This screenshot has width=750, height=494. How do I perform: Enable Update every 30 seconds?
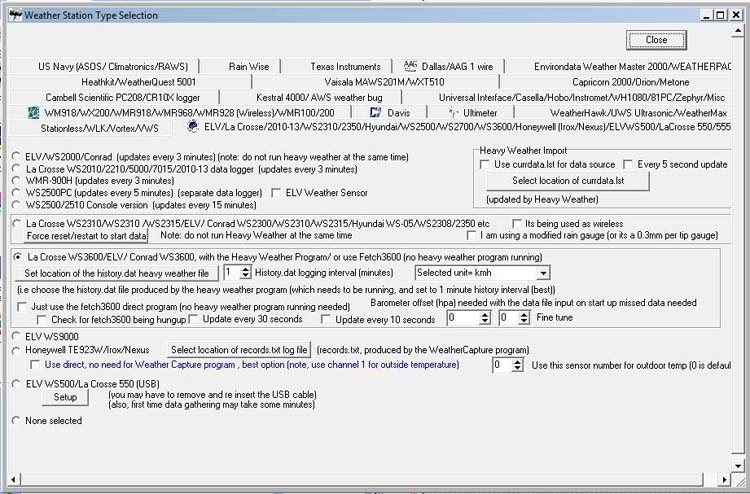(x=193, y=319)
